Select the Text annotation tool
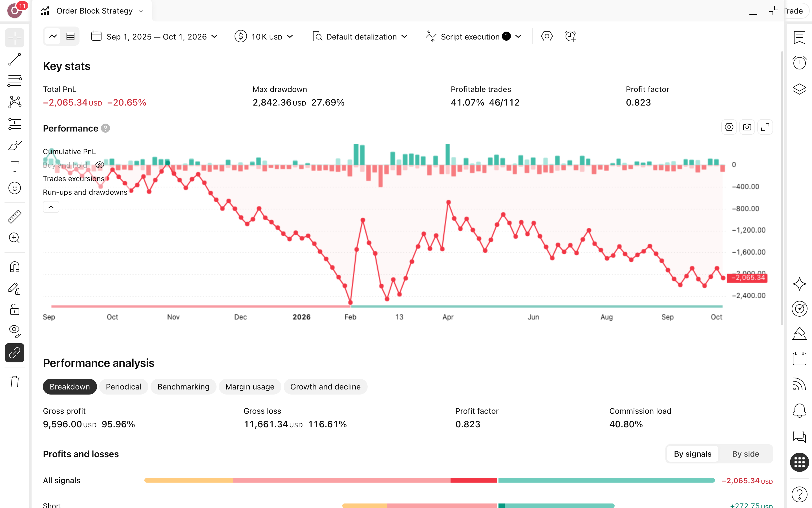 point(15,167)
